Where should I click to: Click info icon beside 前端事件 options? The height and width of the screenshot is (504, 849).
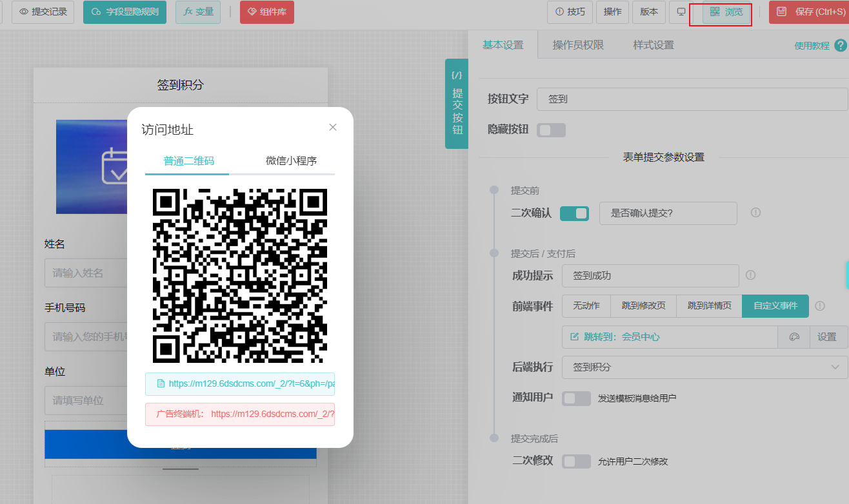tap(820, 306)
